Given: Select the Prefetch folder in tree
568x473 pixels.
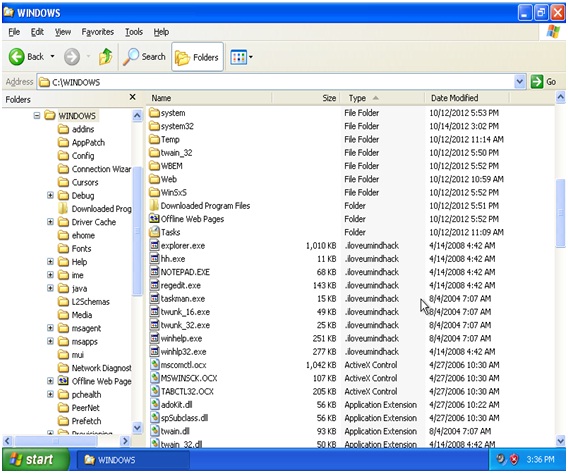Looking at the screenshot, I should pyautogui.click(x=80, y=421).
